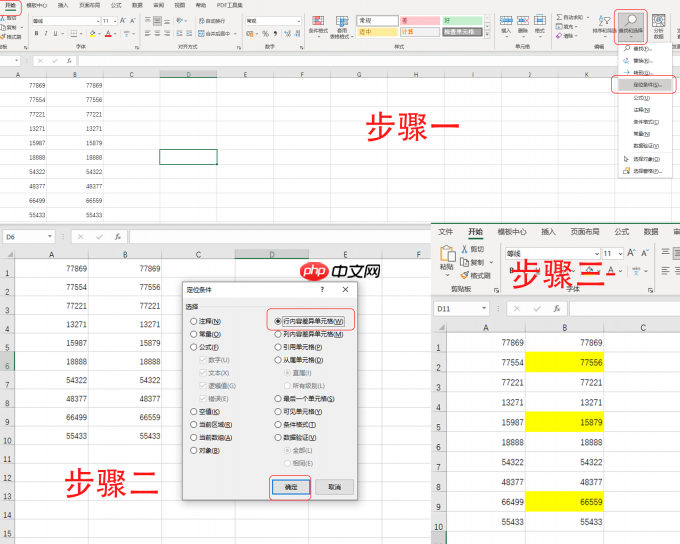
Task: Click Orientation icon in alignment group
Action: 180,21
